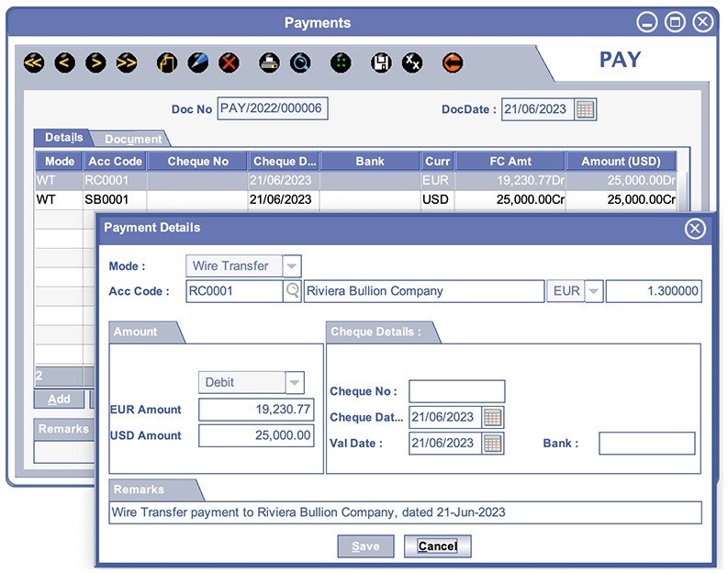Close the Payment Details dialog
The height and width of the screenshot is (574, 728).
click(x=695, y=229)
